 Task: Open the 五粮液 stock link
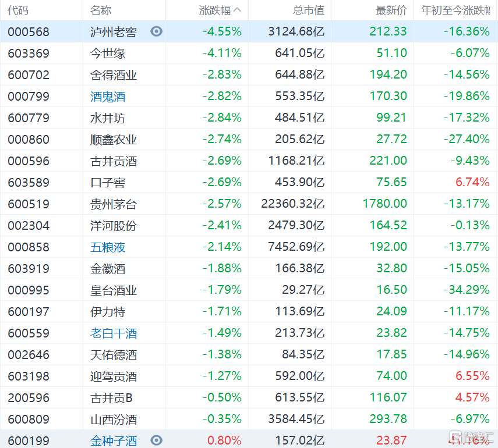pos(108,247)
